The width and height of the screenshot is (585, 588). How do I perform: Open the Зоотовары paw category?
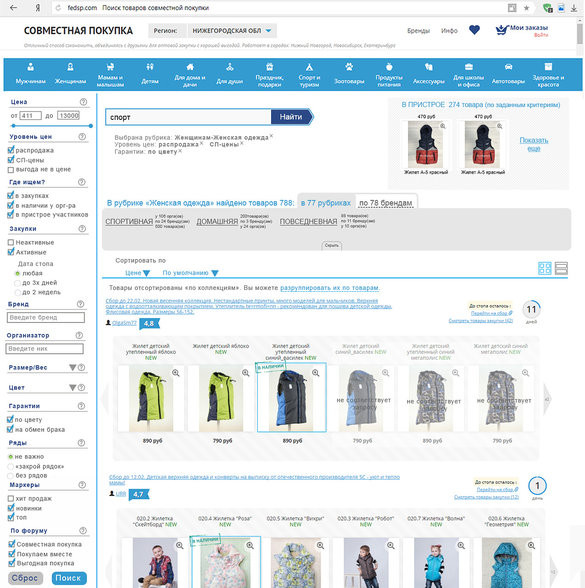tap(349, 74)
